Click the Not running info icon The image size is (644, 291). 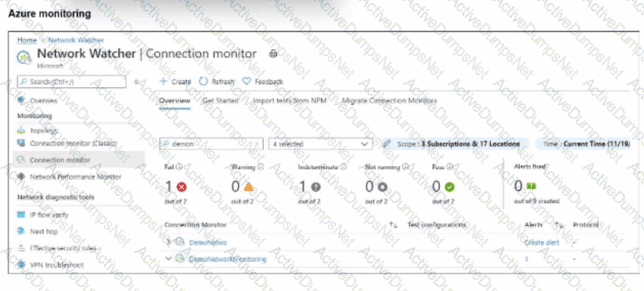[x=405, y=167]
